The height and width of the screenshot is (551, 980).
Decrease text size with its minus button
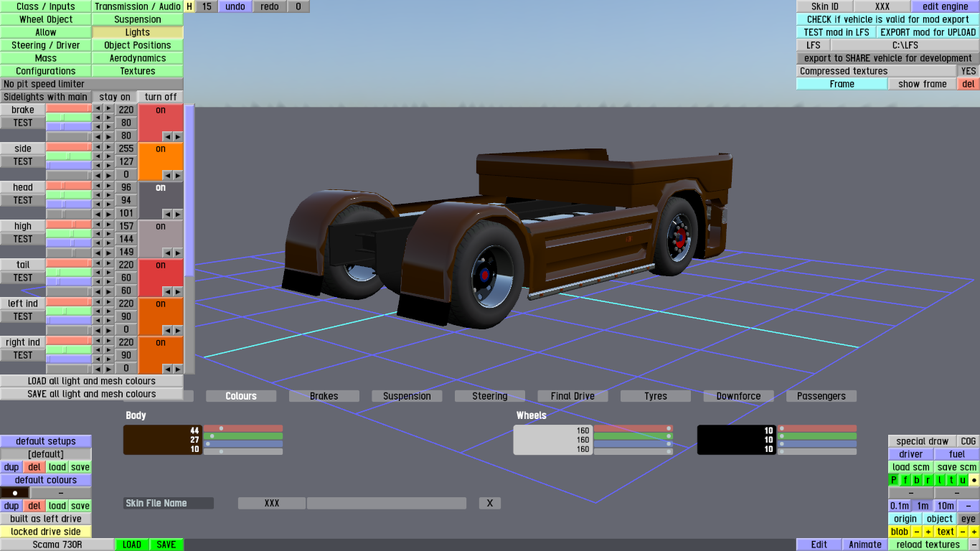(963, 532)
